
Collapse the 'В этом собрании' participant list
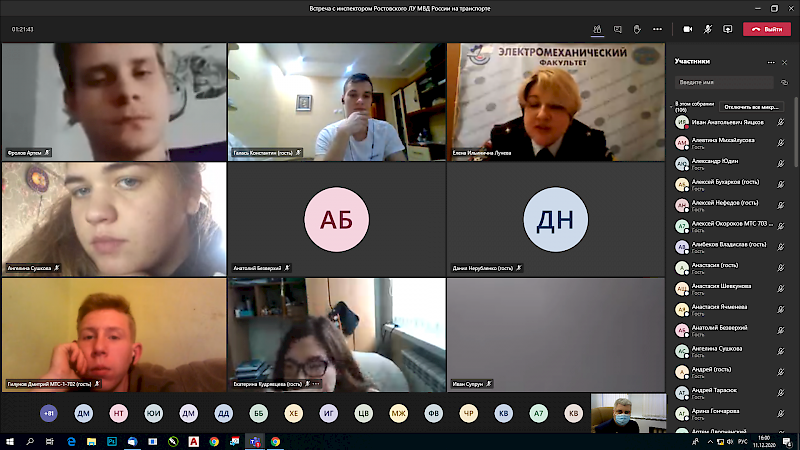(672, 105)
